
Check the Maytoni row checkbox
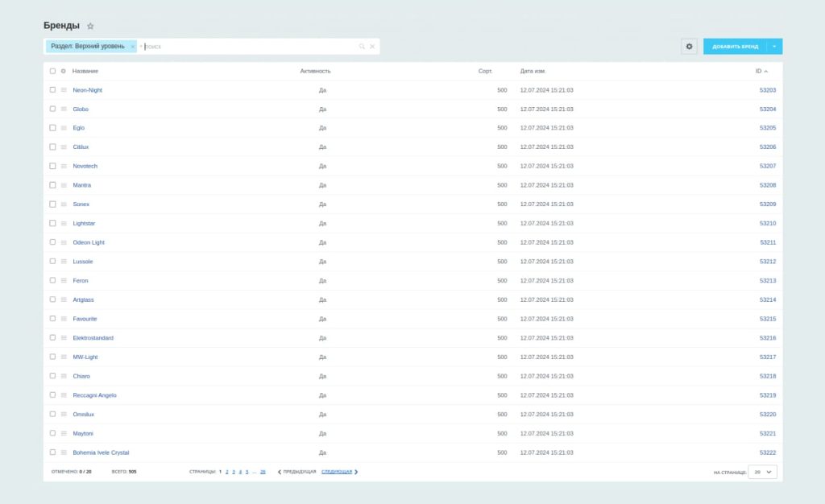(x=52, y=433)
